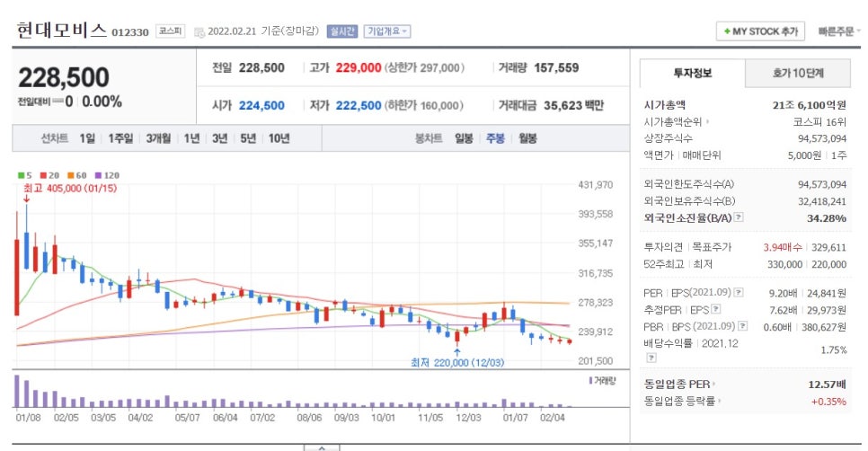
Task: Click the 최저 220,000 (12/03) chart marker
Action: tap(457, 362)
